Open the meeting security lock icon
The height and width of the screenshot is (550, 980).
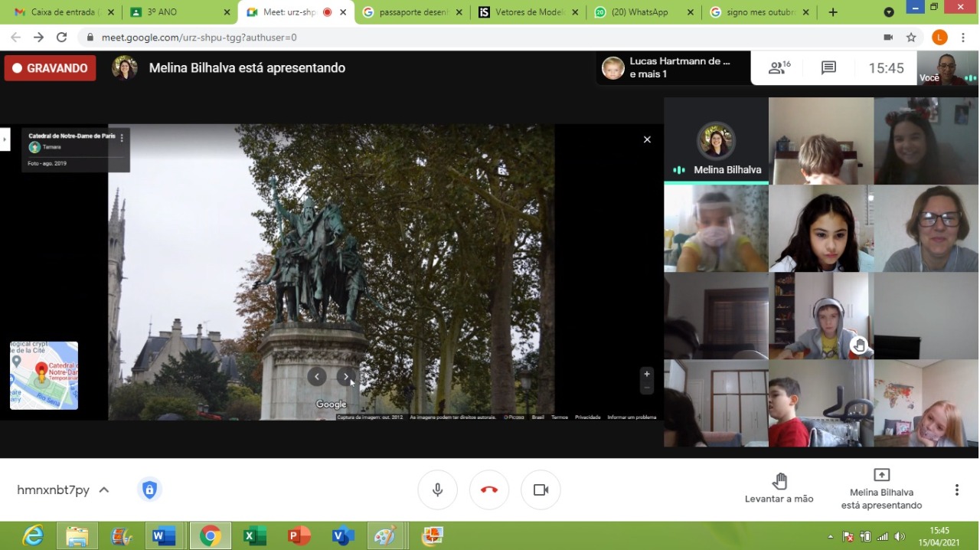pyautogui.click(x=149, y=490)
